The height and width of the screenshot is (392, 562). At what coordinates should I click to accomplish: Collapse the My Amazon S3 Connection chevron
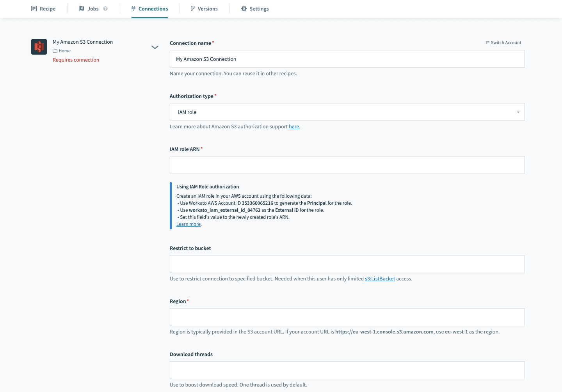point(155,47)
